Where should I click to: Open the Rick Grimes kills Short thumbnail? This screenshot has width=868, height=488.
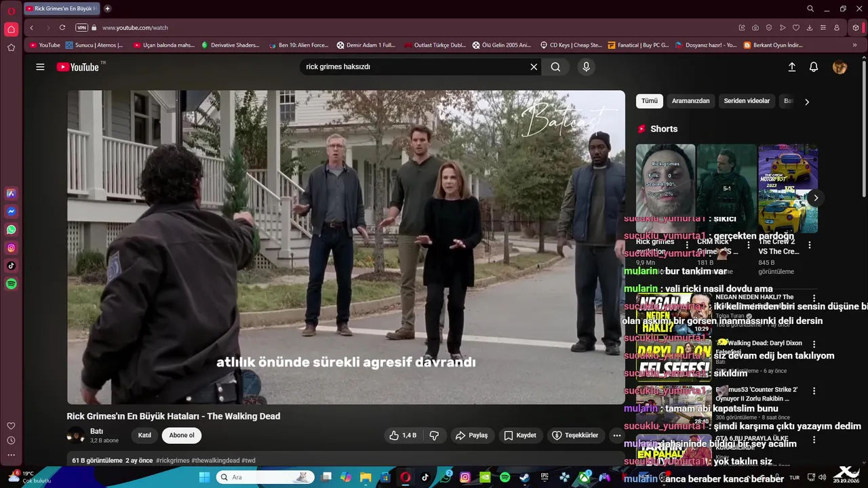coord(665,188)
